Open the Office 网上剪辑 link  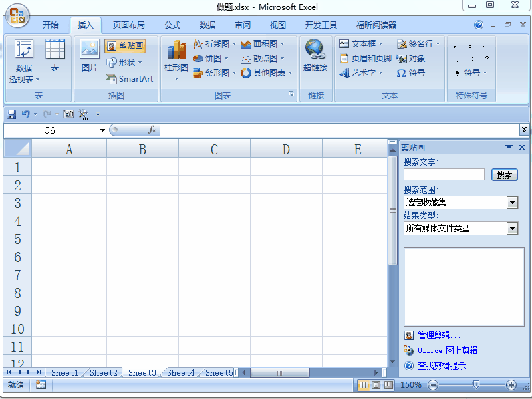(448, 350)
